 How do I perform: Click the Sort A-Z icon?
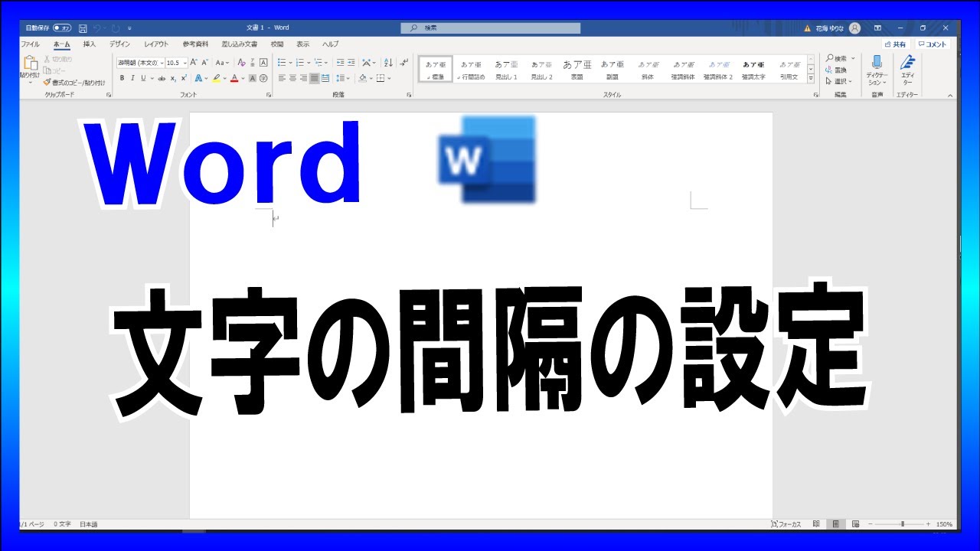pos(388,63)
